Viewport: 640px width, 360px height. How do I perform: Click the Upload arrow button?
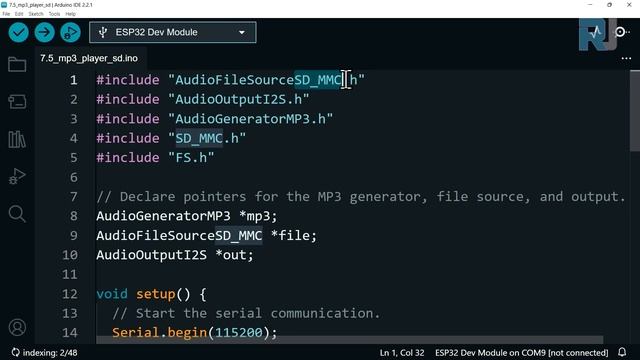pos(44,32)
